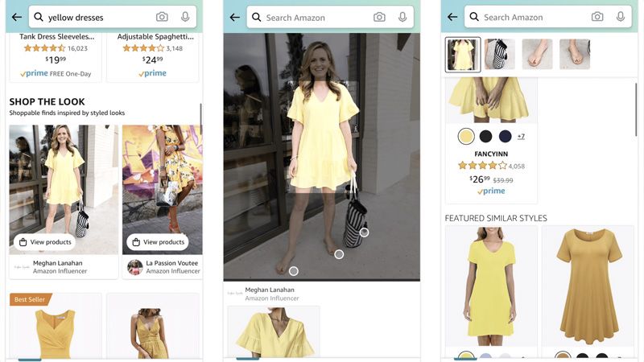Open La Passion Voutee influencer profile
Screen dimensions: 644x362
173,267
